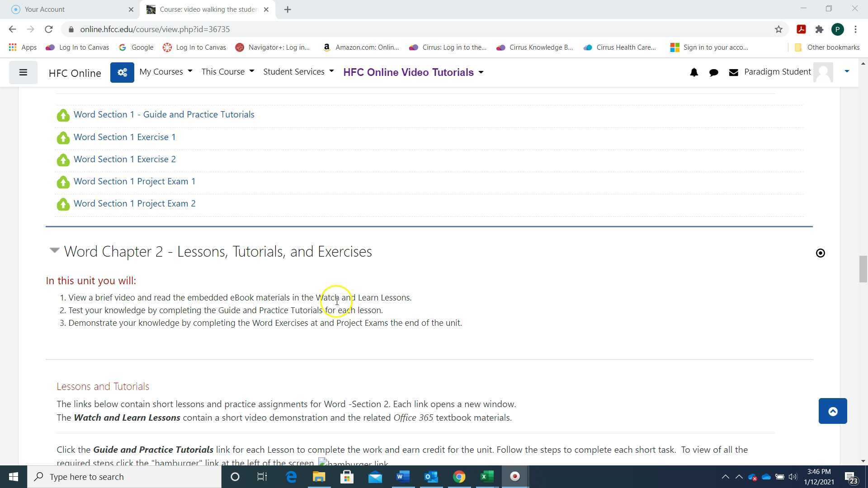The height and width of the screenshot is (488, 868).
Task: Open the user menu arrow beside Paradigm Student
Action: coord(847,71)
